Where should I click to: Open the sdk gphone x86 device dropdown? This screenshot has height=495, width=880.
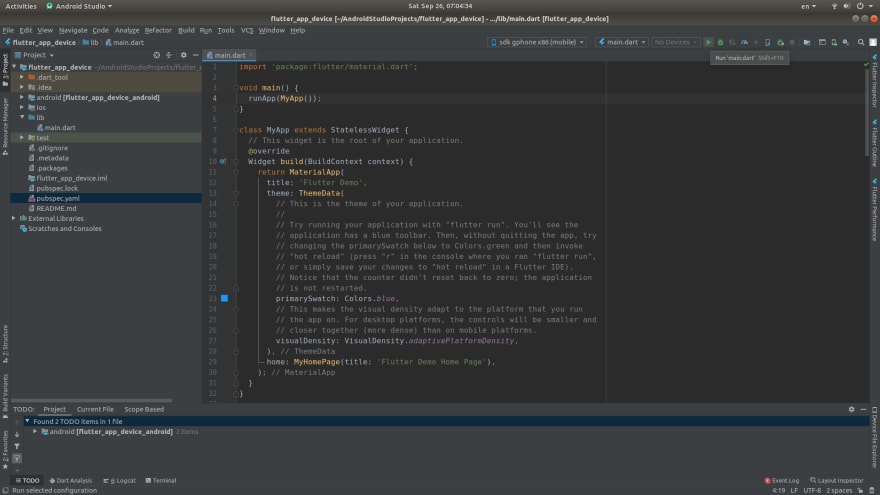538,43
